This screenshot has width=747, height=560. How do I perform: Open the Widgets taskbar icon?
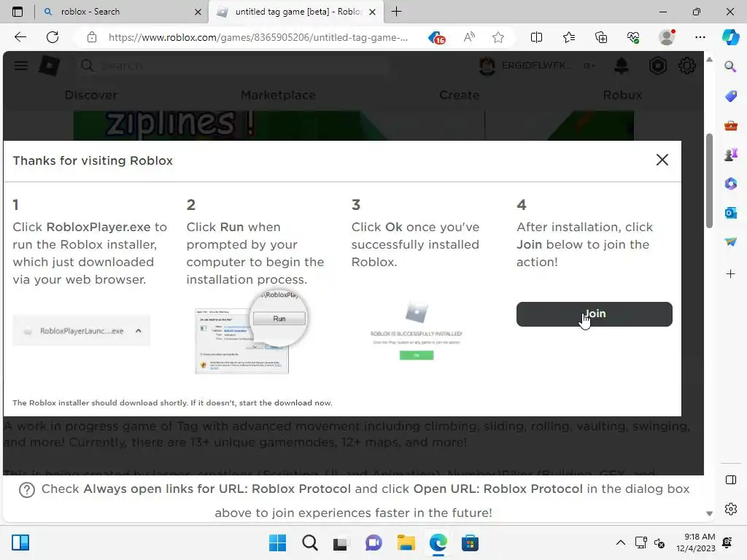[x=20, y=542]
